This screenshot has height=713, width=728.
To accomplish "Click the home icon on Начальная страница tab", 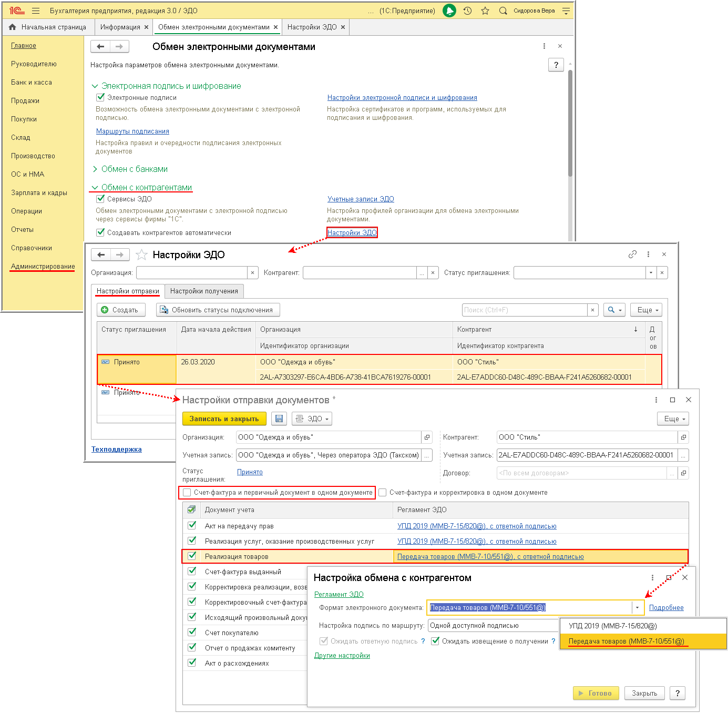I will click(13, 27).
